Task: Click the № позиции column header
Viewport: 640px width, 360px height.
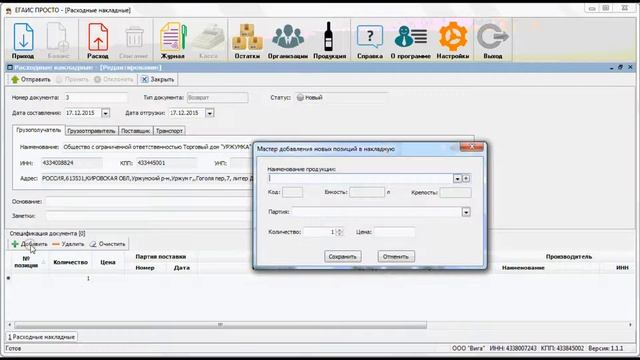Action: click(26, 262)
